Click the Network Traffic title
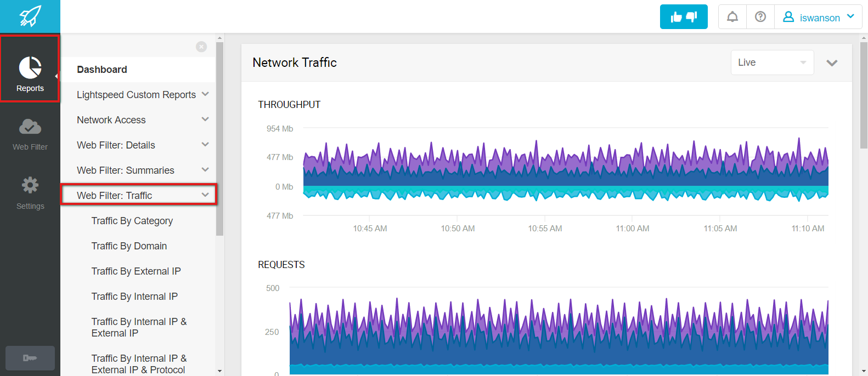 [x=295, y=62]
